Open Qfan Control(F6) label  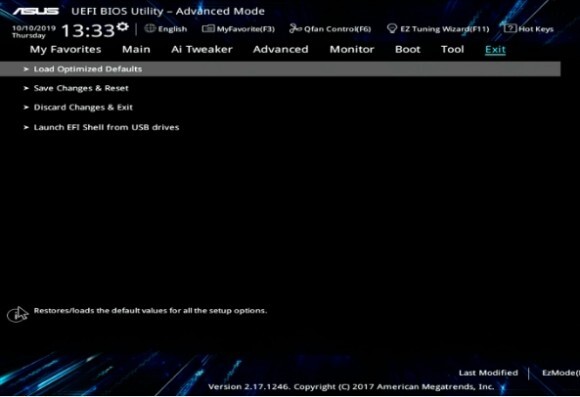337,29
